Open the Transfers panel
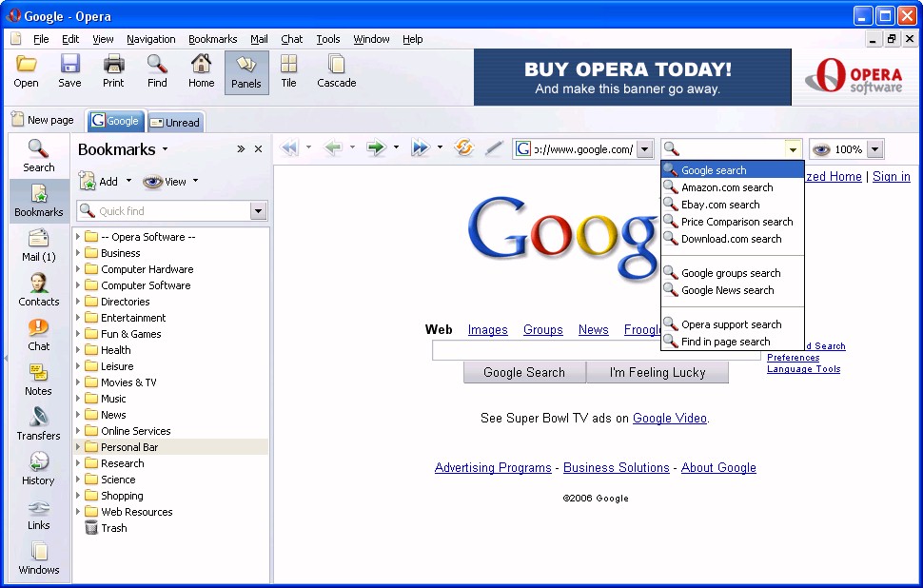This screenshot has width=923, height=588. [x=39, y=424]
